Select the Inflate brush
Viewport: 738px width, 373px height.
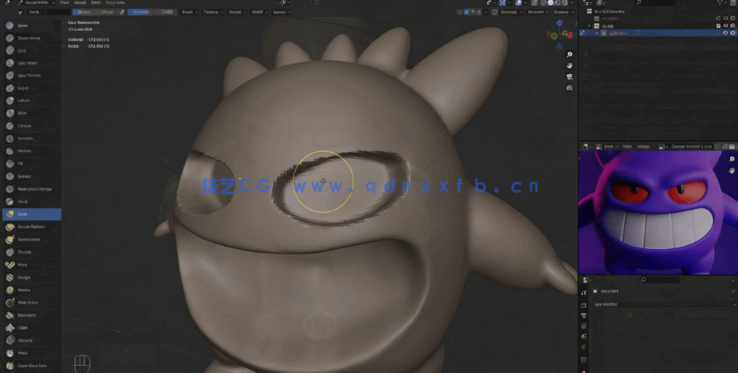(31, 100)
